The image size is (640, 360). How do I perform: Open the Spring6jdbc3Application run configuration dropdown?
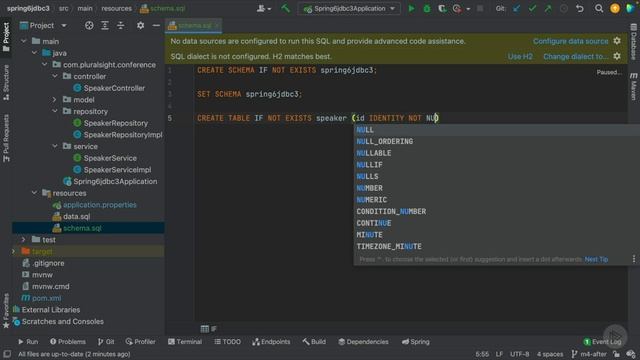pos(349,9)
